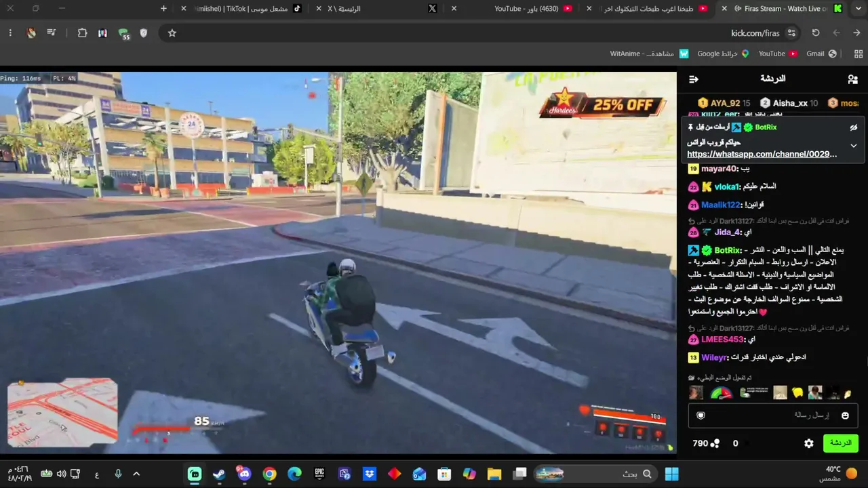
Task: Bookmark this page with star icon
Action: 172,33
